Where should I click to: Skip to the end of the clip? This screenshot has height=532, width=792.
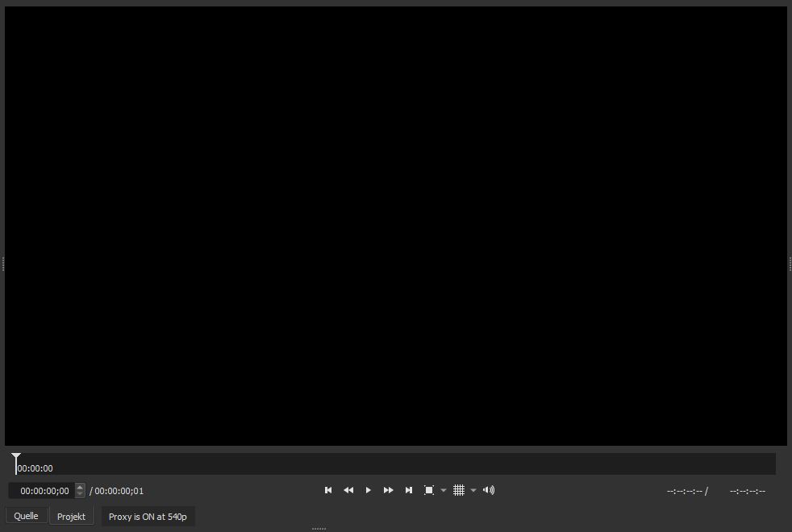pos(409,490)
